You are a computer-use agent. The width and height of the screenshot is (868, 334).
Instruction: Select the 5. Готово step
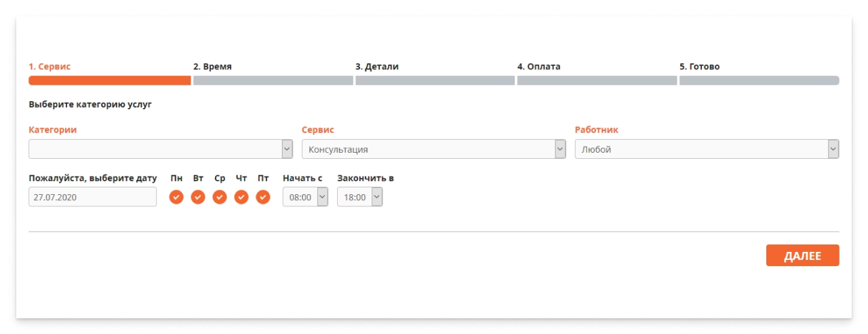(x=700, y=67)
